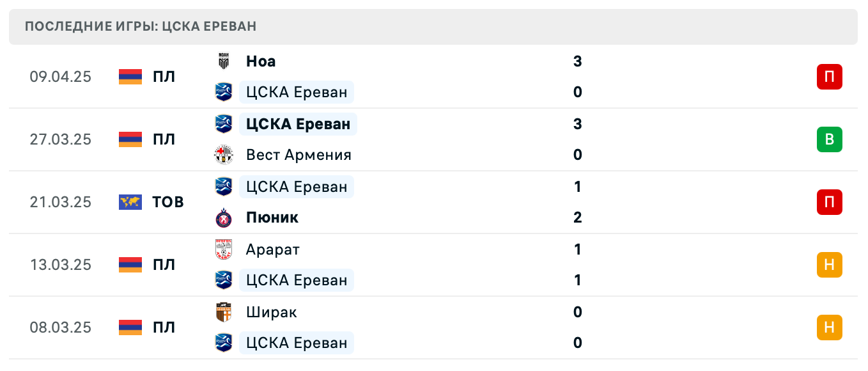Click the Ararat club crest
The image size is (868, 371).
(224, 249)
